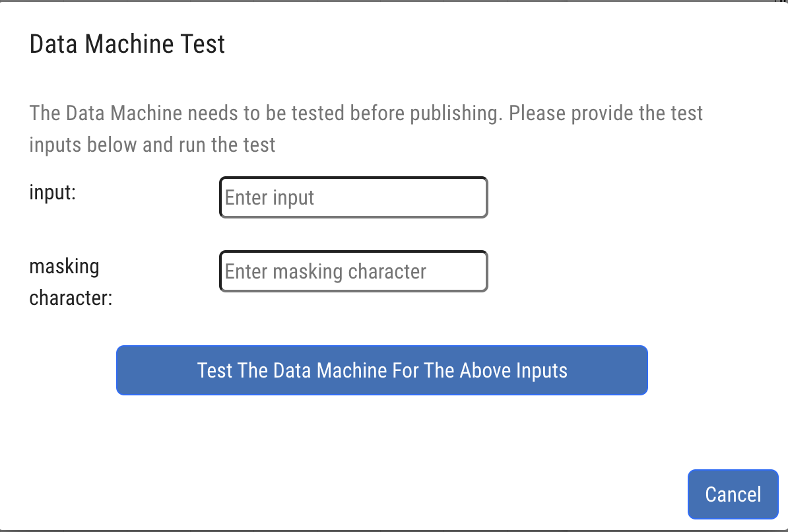Click the "input:" field label
The image size is (788, 532).
point(53,193)
